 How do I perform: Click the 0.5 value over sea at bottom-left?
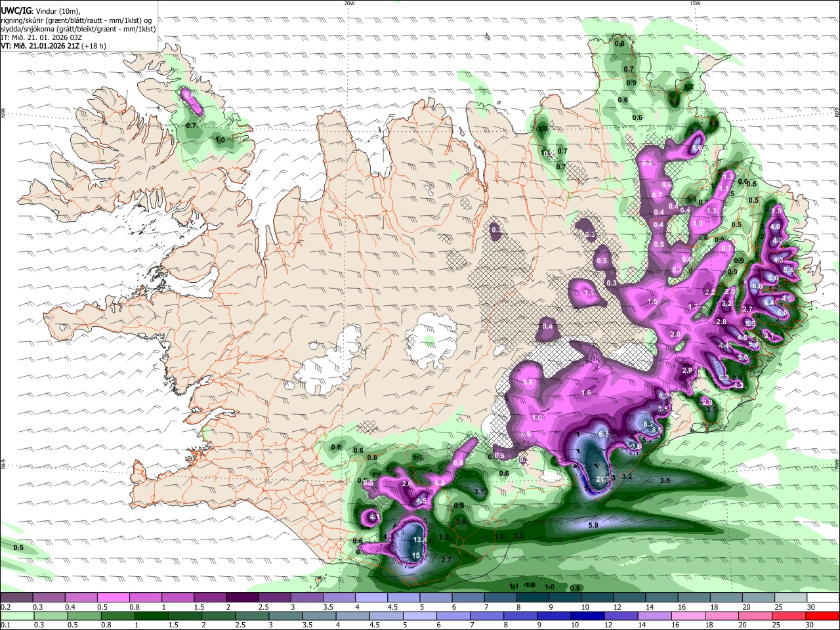coord(18,547)
